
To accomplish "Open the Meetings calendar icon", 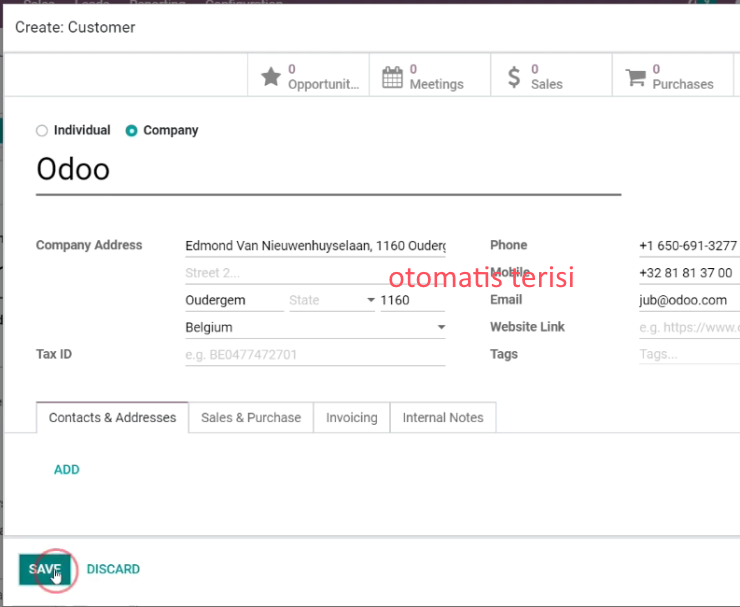I will click(x=392, y=77).
